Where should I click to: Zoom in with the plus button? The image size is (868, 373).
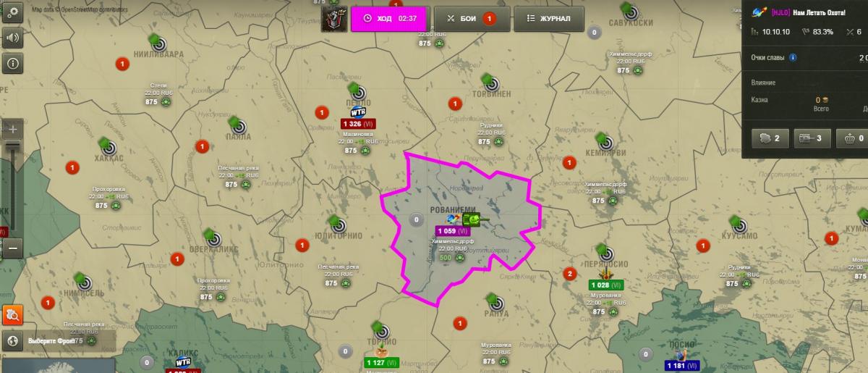(12, 128)
